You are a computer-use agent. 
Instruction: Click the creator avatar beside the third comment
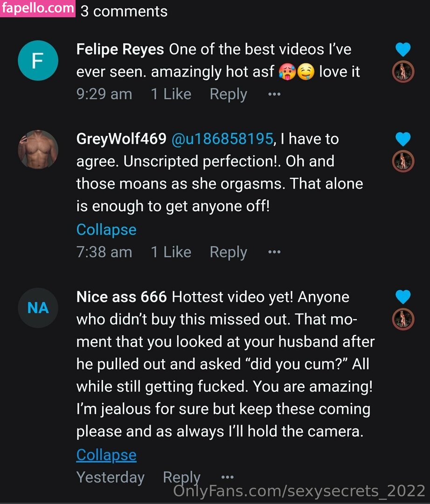(402, 319)
